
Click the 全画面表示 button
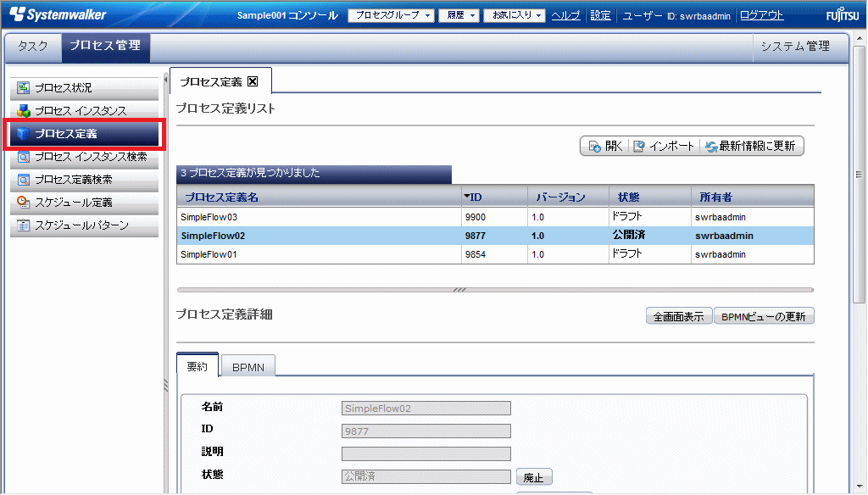tap(679, 316)
